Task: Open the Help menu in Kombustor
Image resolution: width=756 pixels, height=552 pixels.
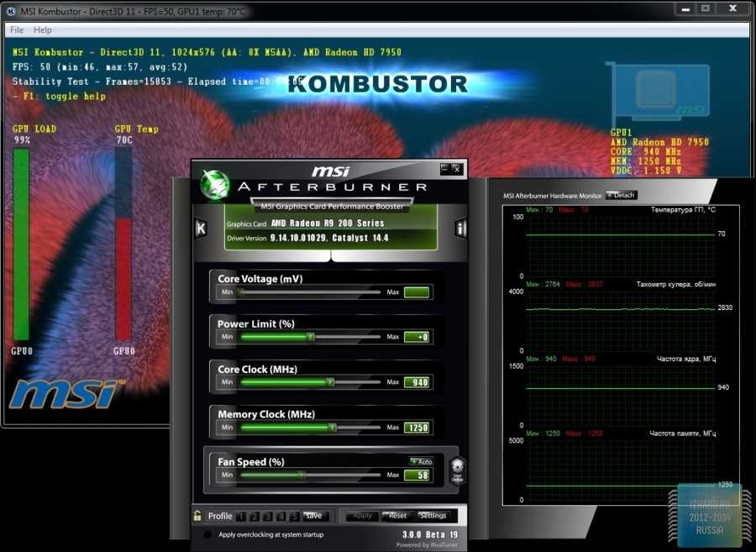Action: (42, 30)
